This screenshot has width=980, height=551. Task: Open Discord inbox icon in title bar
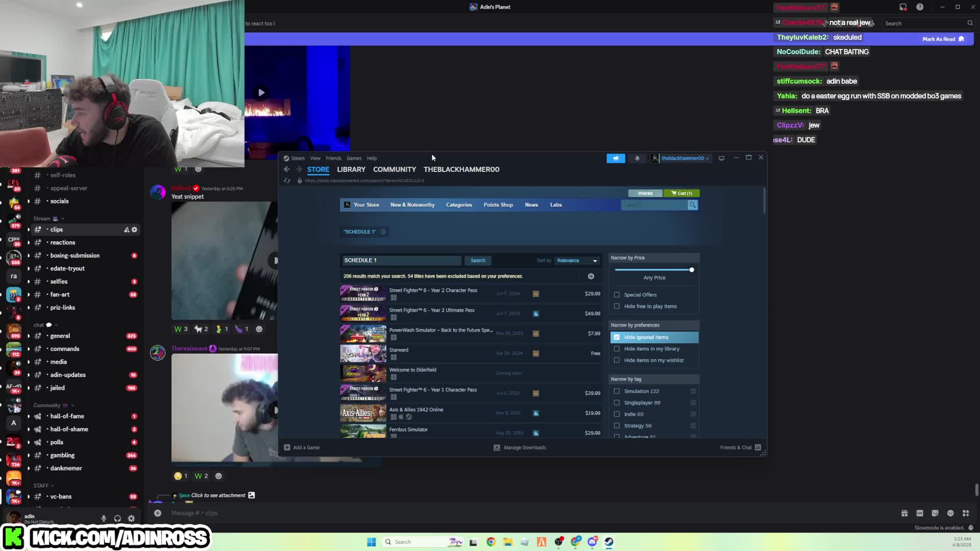[x=903, y=7]
